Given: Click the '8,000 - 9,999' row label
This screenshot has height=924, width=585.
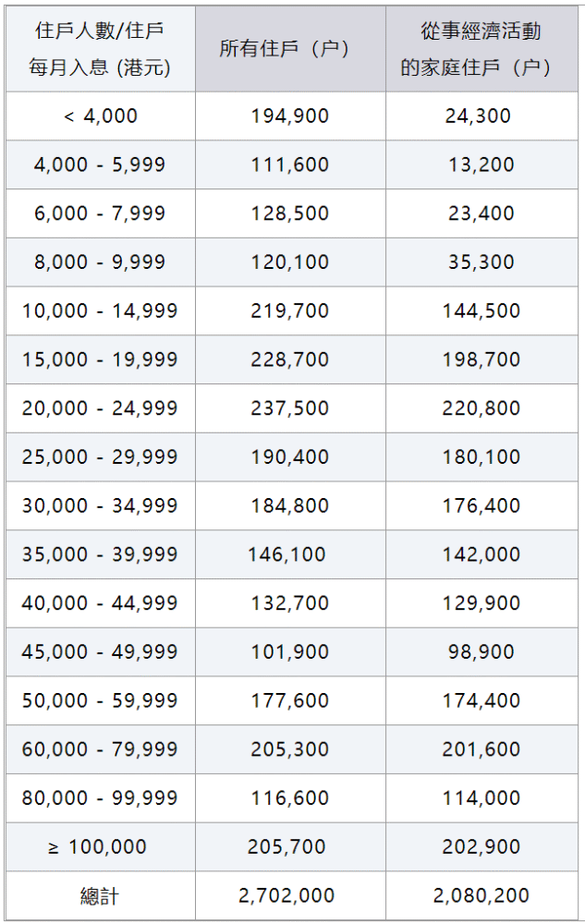Looking at the screenshot, I should 101,263.
